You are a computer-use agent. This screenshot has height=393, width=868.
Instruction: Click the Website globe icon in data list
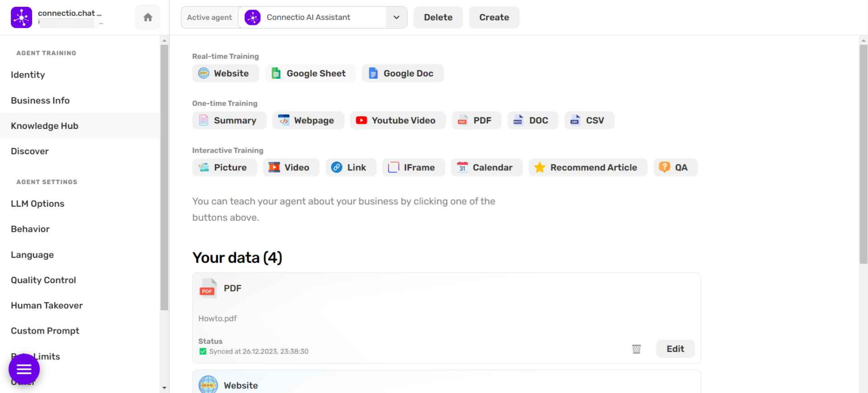tap(208, 385)
